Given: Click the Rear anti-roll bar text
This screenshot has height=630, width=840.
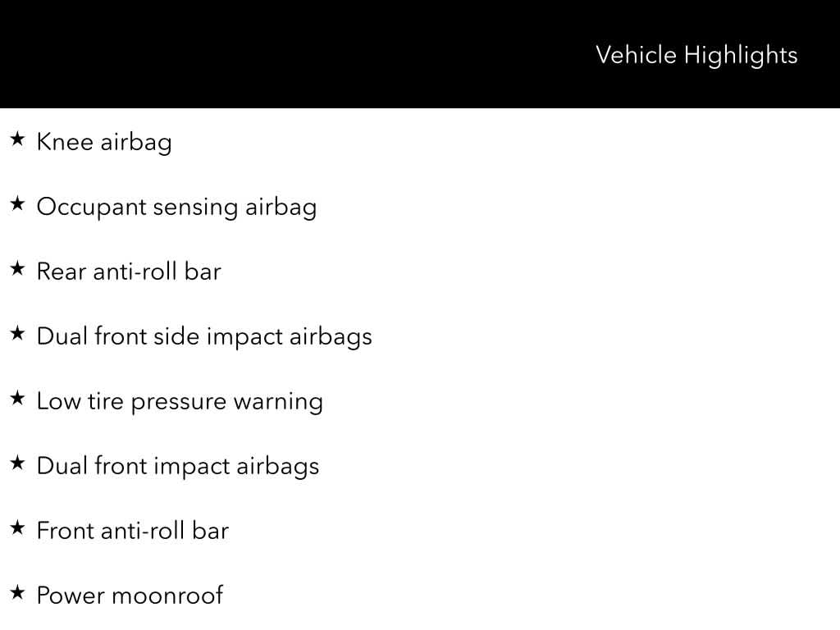Looking at the screenshot, I should 129,272.
